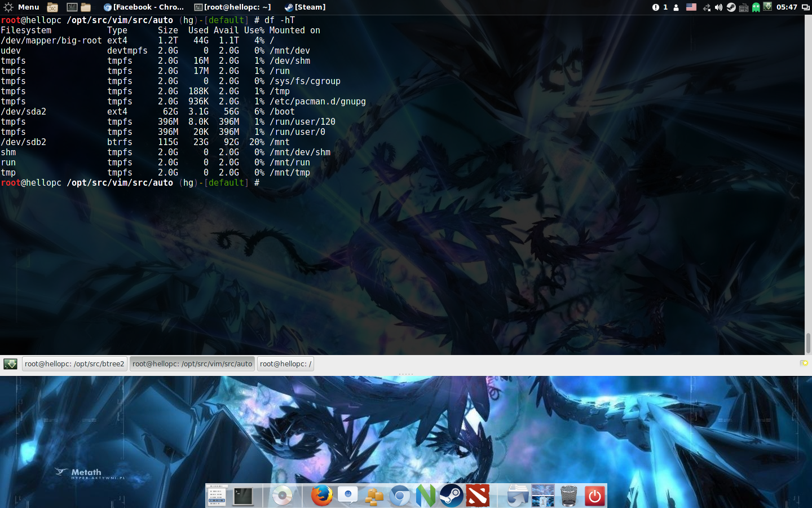Launch Neovim from the dock
The image size is (812, 508).
[426, 496]
